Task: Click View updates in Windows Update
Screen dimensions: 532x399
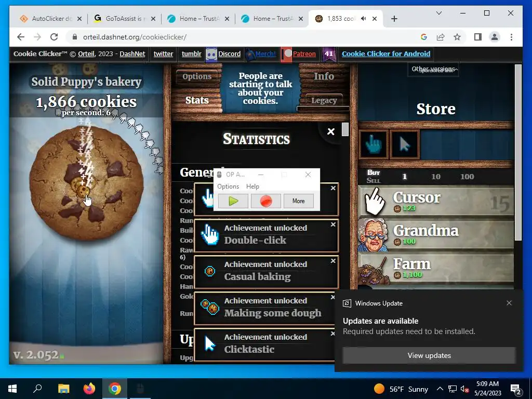Action: [x=429, y=355]
